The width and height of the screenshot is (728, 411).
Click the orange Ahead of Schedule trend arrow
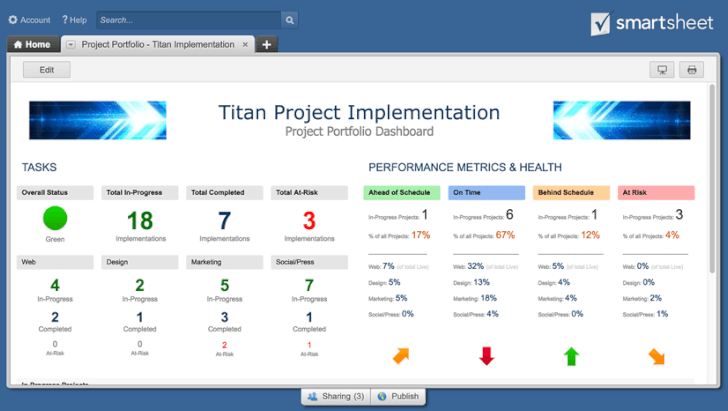tap(401, 356)
